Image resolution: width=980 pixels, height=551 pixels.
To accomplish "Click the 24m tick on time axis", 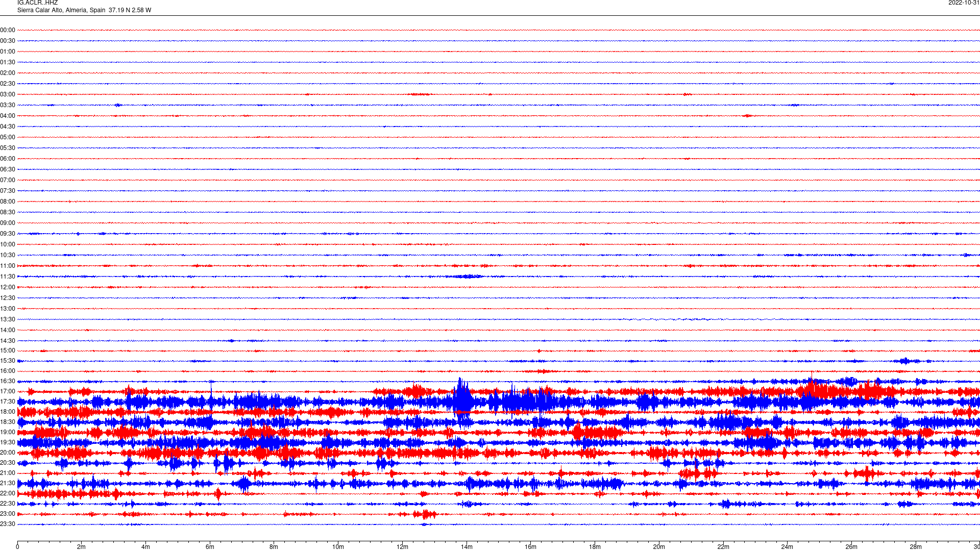I will point(787,547).
